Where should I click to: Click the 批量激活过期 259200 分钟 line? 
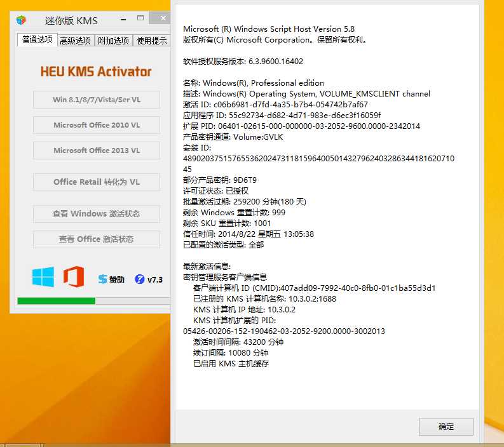(x=245, y=202)
